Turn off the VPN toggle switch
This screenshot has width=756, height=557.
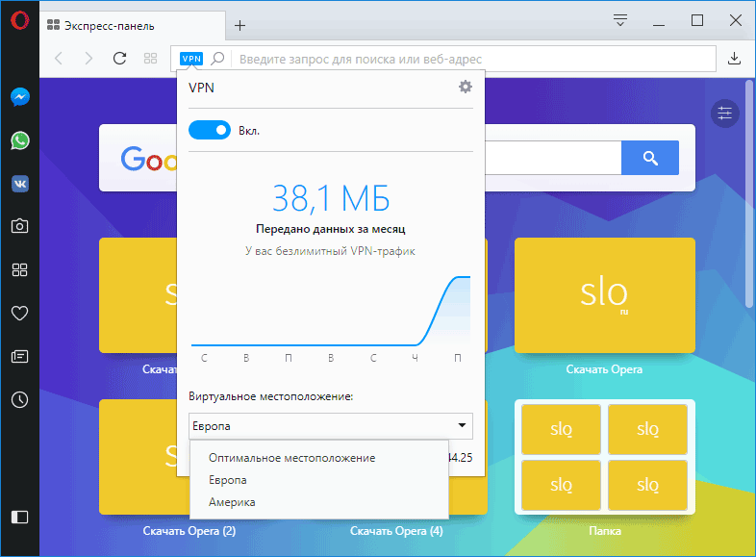tap(210, 130)
